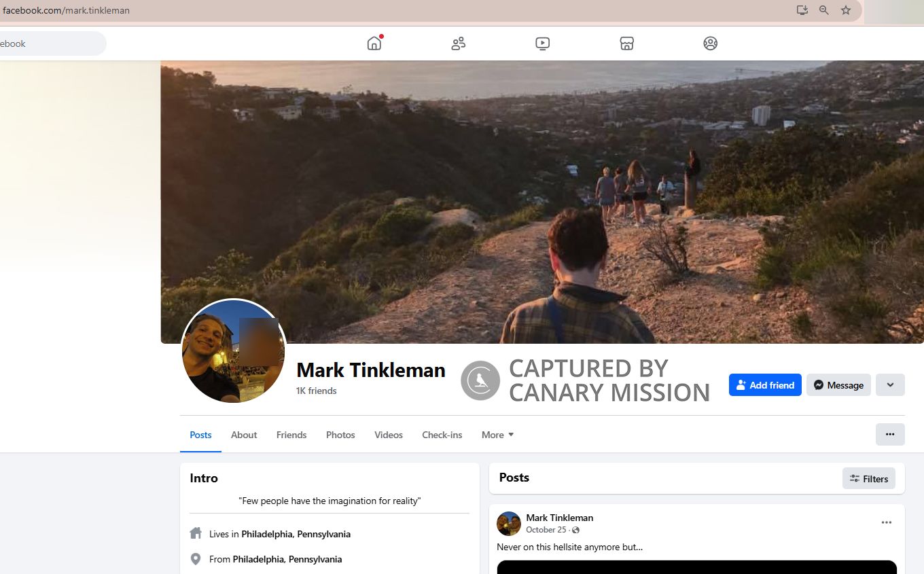This screenshot has width=924, height=574.
Task: Bookmark the page with the star icon
Action: click(x=846, y=10)
